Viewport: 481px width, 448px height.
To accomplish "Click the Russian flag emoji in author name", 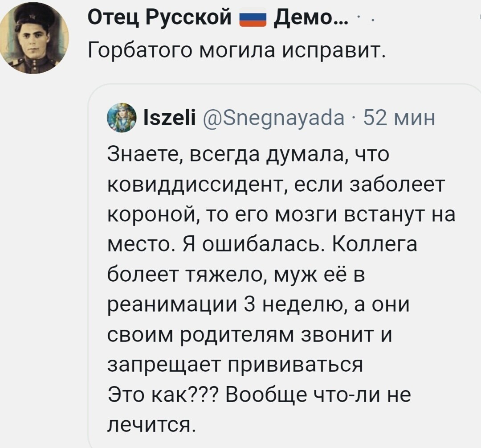I will point(253,17).
